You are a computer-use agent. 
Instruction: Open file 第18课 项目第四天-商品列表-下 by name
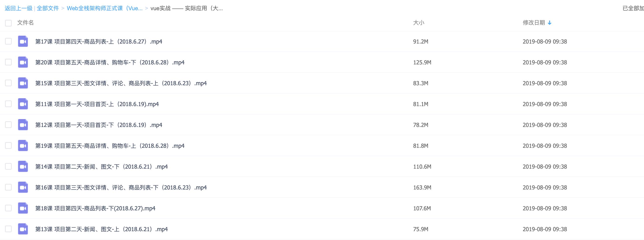(95, 208)
